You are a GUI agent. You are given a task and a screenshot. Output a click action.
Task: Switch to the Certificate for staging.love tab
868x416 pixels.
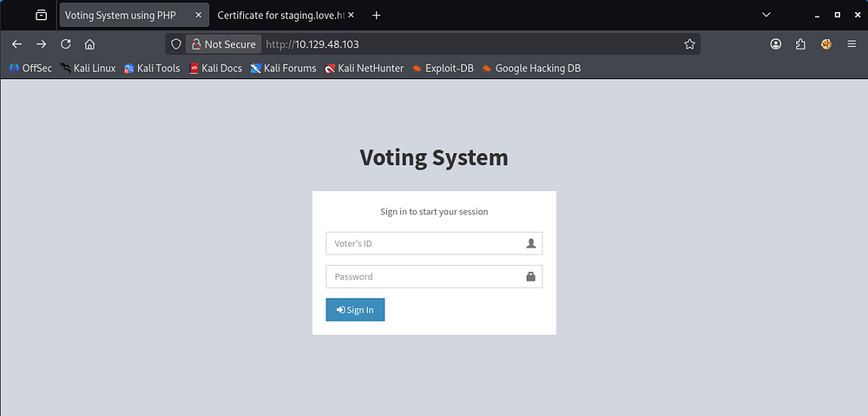pyautogui.click(x=279, y=16)
